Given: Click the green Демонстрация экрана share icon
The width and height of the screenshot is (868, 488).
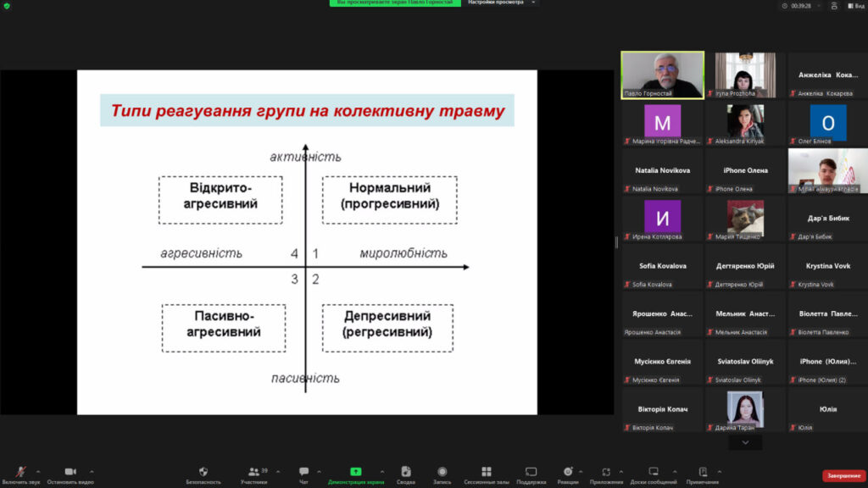Looking at the screenshot, I should (356, 472).
